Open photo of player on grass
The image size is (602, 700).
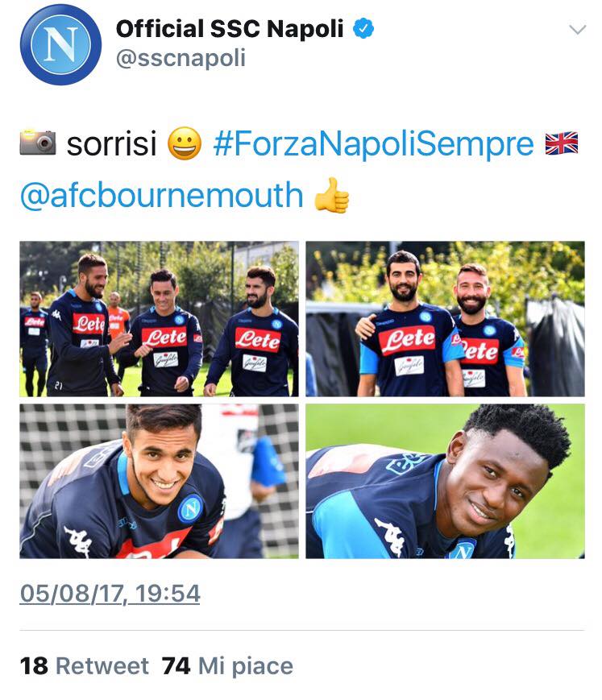pyautogui.click(x=445, y=481)
